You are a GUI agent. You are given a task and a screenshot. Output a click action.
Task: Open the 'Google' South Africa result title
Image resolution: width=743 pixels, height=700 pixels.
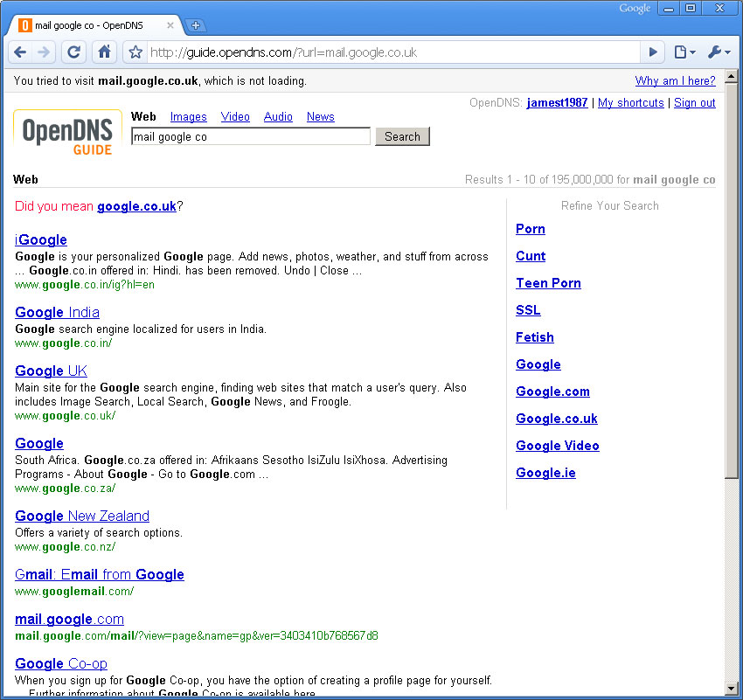click(39, 443)
